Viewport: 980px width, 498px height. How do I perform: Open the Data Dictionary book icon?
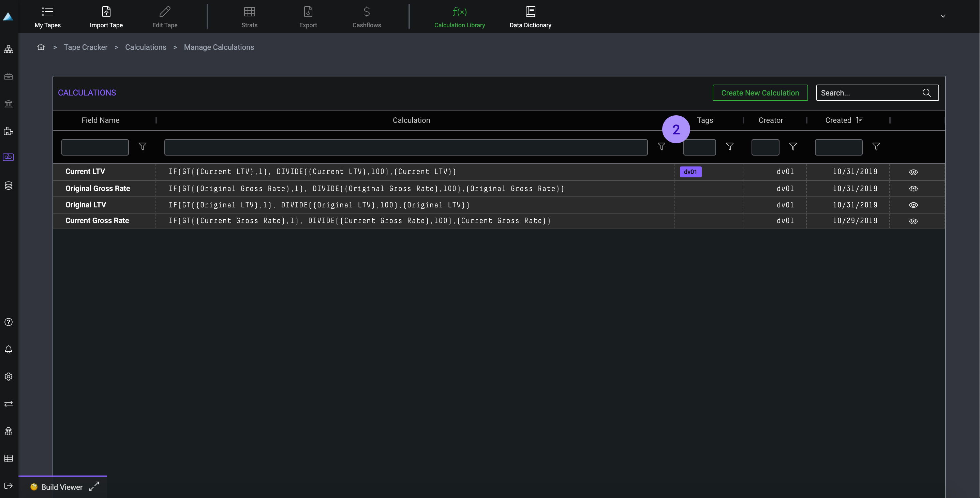pos(530,12)
